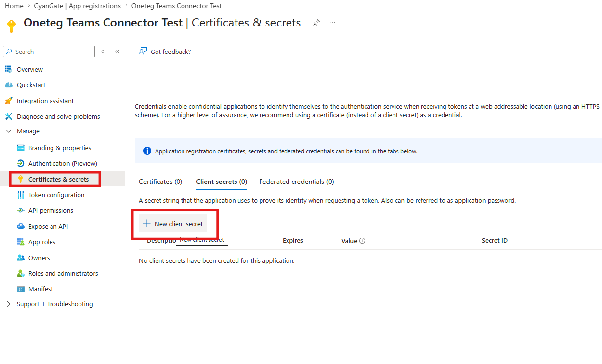
Task: Click the Quickstart cloud icon
Action: [x=8, y=85]
